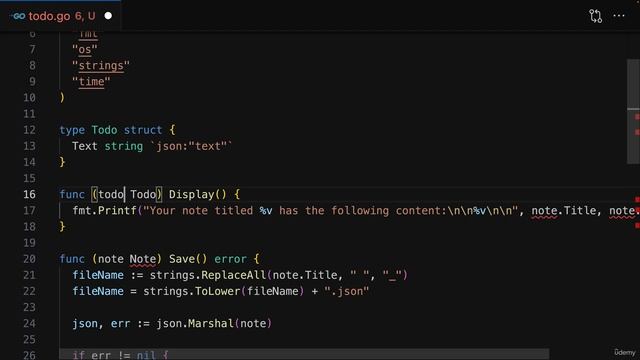Click the "os" import string
Viewport: 640px width, 360px height.
pos(85,49)
